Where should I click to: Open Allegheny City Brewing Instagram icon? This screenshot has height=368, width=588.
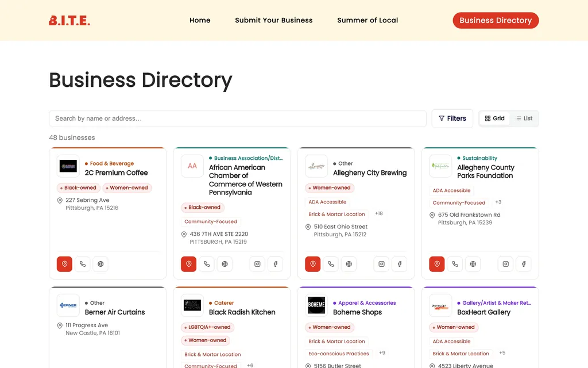381,264
